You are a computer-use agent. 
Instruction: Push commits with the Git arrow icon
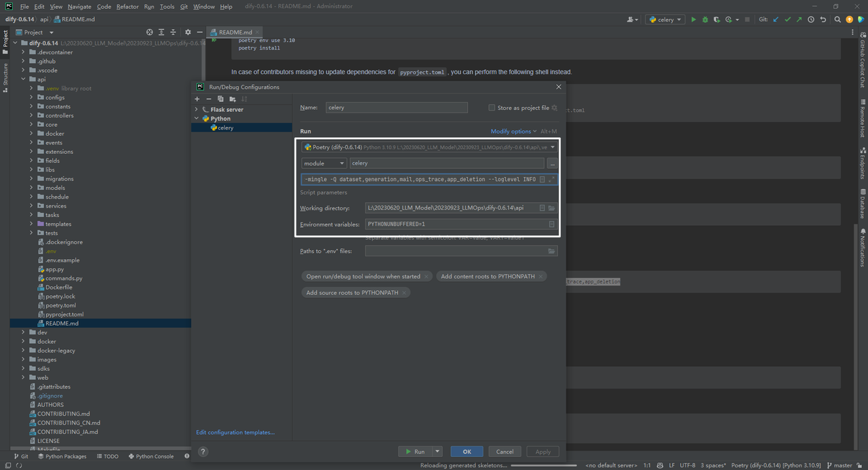click(x=798, y=19)
